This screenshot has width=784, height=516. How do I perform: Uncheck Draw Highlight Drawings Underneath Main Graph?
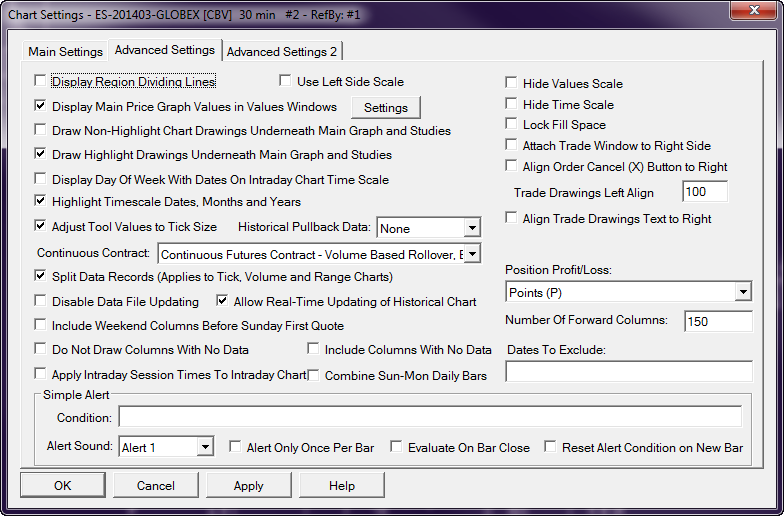(40, 154)
